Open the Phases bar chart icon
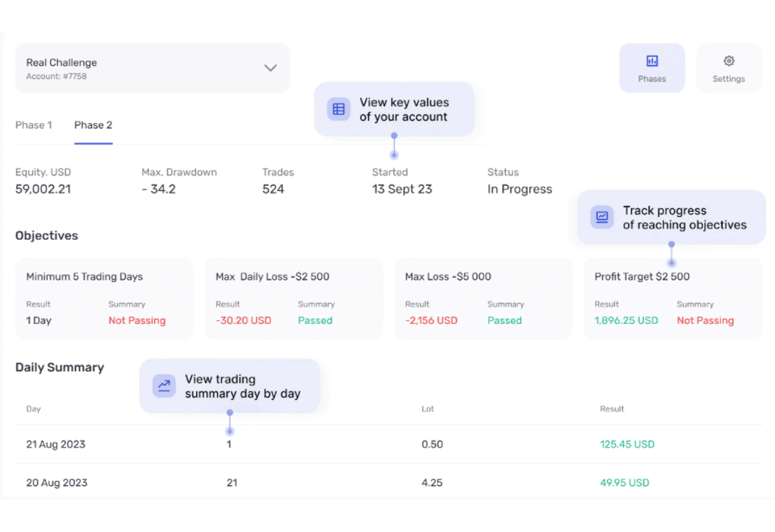Screen dimensions: 775x532 click(652, 62)
